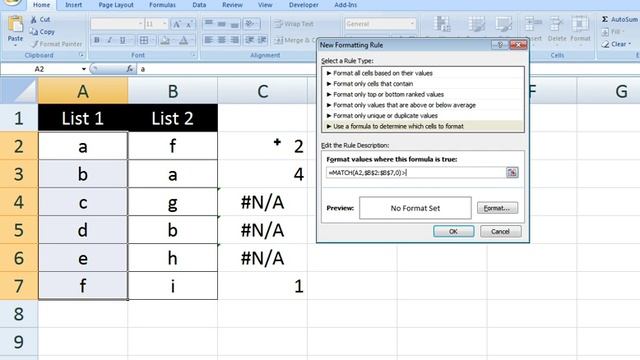Screen dimensions: 640x360
Task: Open Font dialog launcher
Action: tap(193, 55)
